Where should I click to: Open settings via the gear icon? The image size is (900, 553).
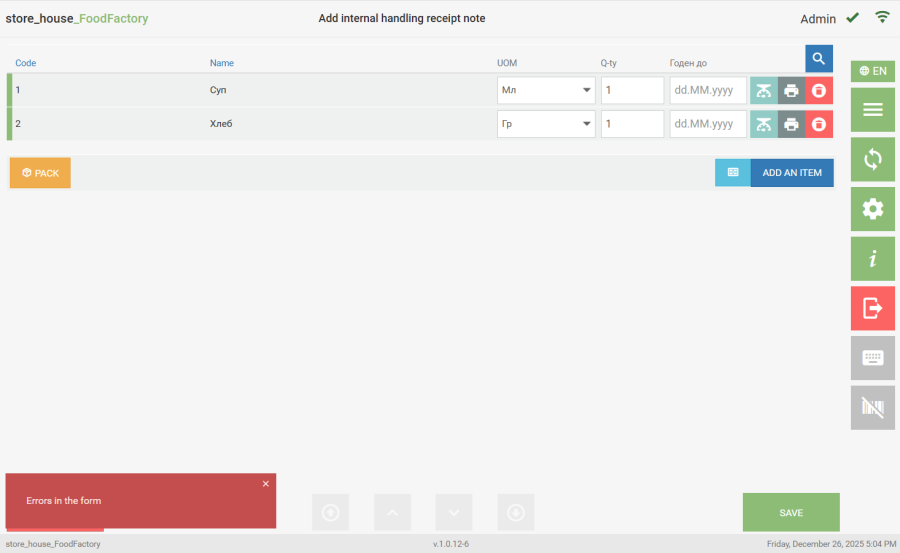pyautogui.click(x=872, y=209)
